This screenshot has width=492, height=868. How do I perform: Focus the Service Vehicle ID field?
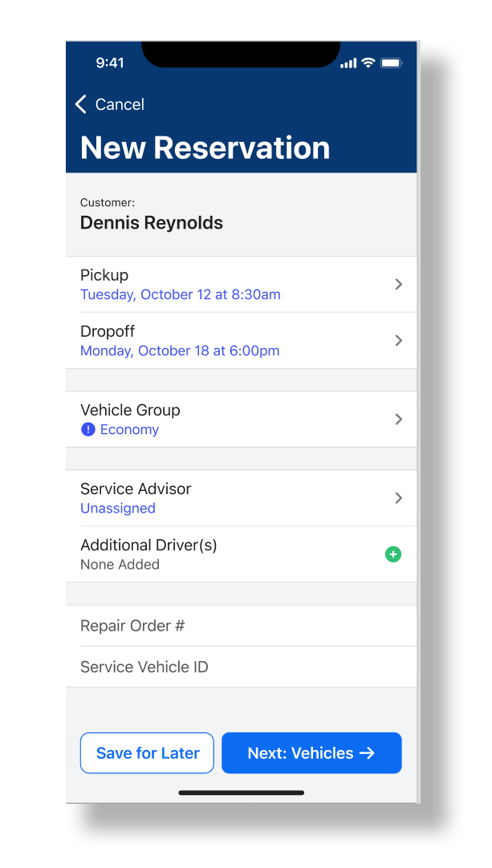click(241, 667)
